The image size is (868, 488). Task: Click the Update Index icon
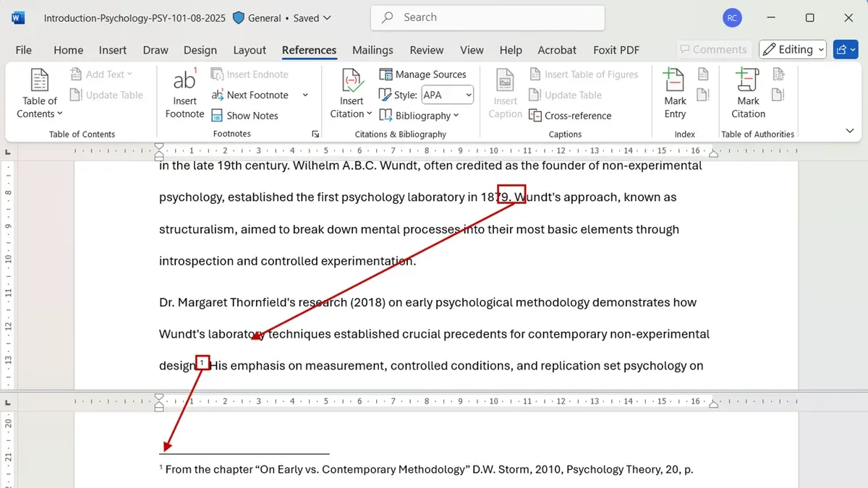(703, 95)
